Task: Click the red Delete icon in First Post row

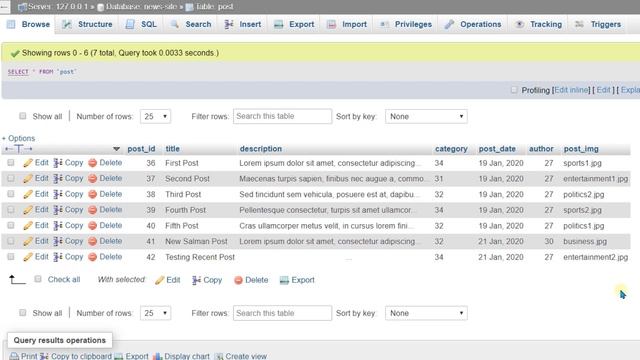Action: pyautogui.click(x=93, y=163)
